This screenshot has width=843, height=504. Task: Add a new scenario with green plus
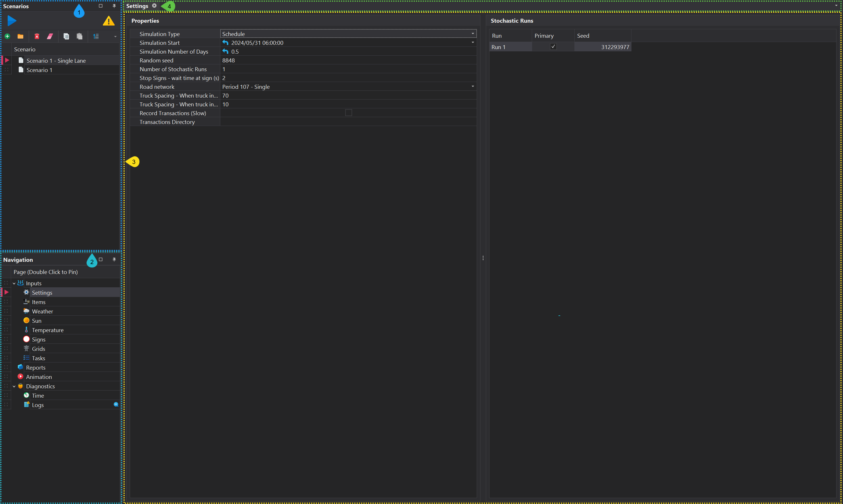(7, 36)
